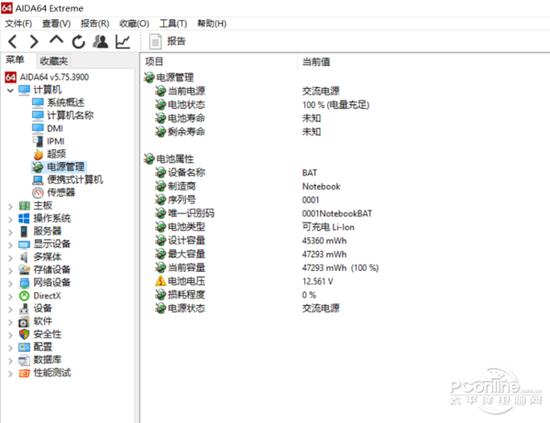
Task: Click the 多媒体 speaker icon
Action: [24, 257]
